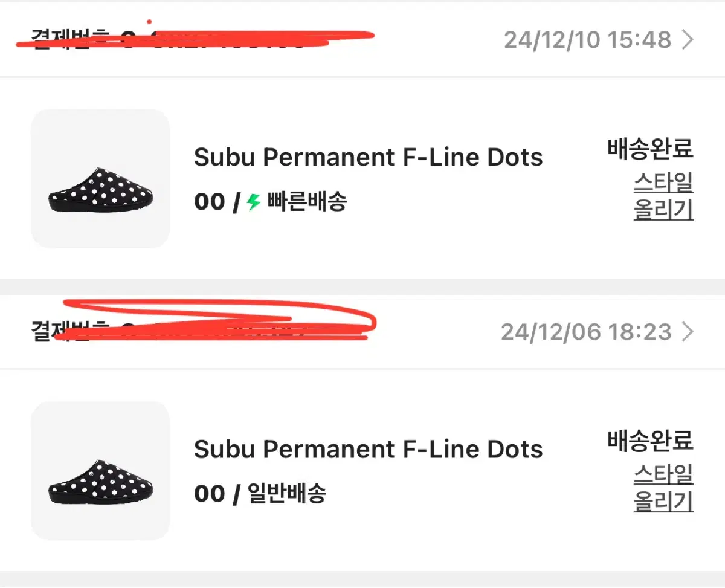Open slipper thumbnail of the 빠른배송 order
725x588 pixels.
click(x=100, y=178)
